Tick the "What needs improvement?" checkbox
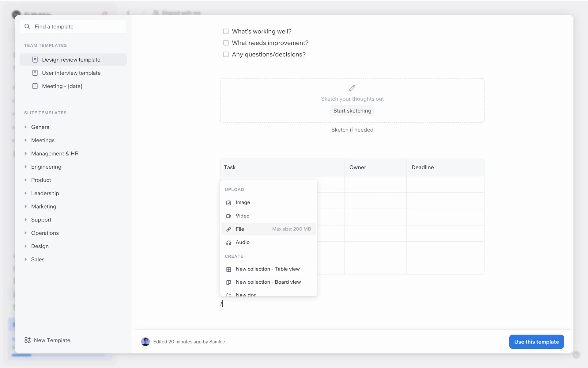Viewport: 588px width, 368px height. [226, 43]
